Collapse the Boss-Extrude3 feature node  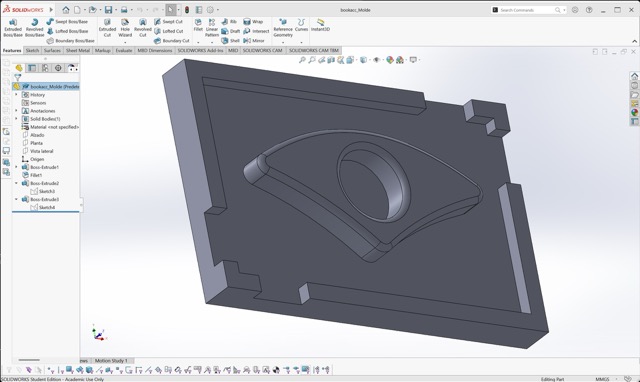click(16, 199)
